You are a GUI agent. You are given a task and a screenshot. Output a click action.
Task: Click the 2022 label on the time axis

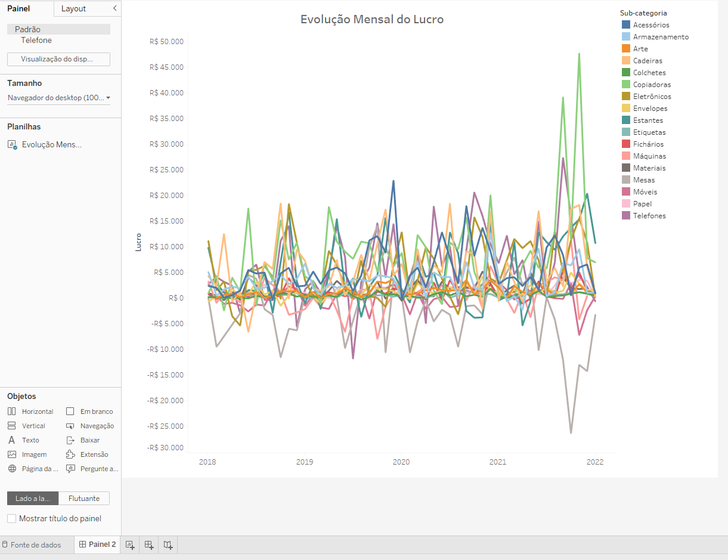tap(595, 462)
